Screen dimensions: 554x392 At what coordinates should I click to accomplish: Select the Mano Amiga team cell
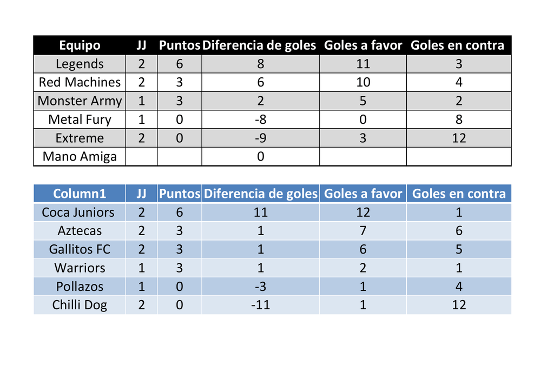80,157
